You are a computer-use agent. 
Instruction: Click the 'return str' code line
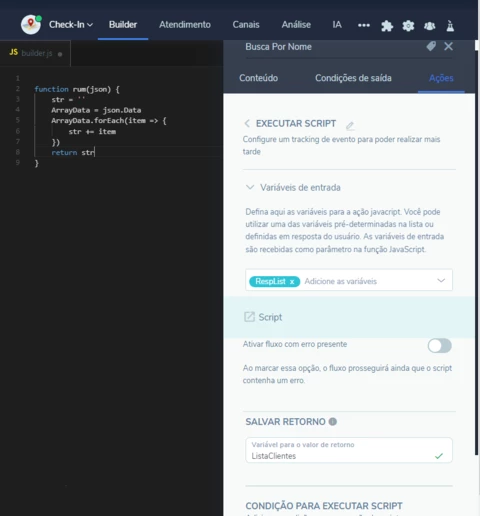click(x=73, y=153)
